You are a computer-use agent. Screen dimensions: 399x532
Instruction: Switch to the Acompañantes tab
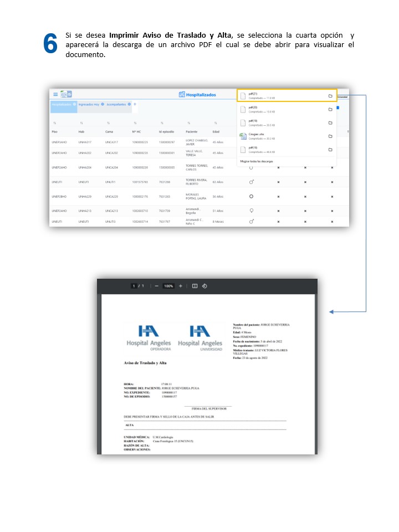tap(117, 104)
